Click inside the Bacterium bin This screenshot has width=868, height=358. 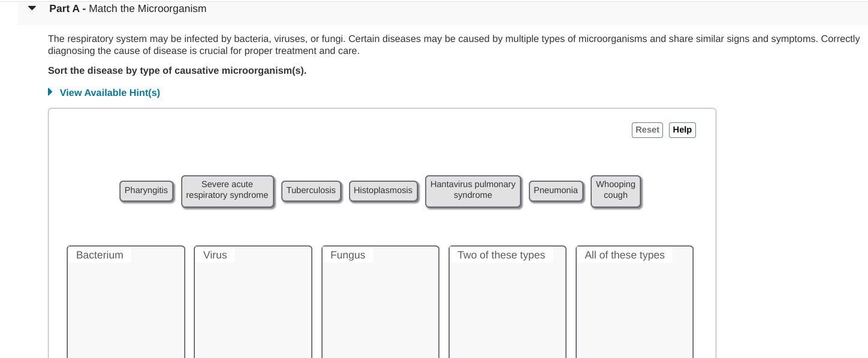coord(125,300)
